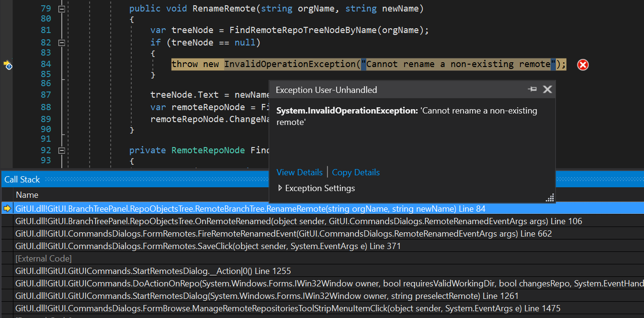
Task: Select the FormRemotes.SaveClick stack frame
Action: [192, 246]
